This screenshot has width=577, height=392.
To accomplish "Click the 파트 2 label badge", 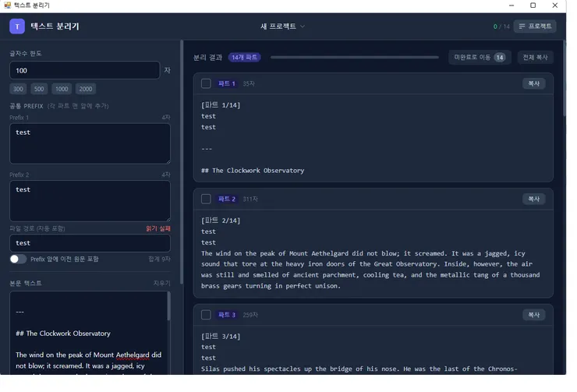I will click(227, 200).
